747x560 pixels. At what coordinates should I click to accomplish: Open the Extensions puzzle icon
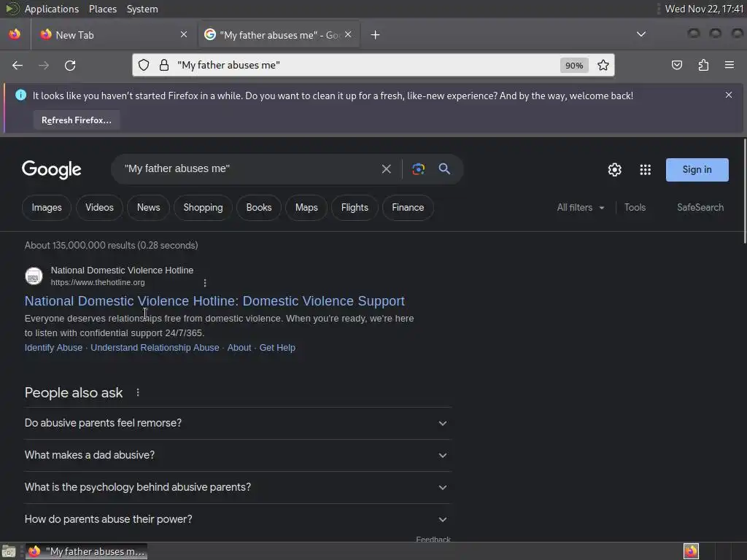(703, 65)
